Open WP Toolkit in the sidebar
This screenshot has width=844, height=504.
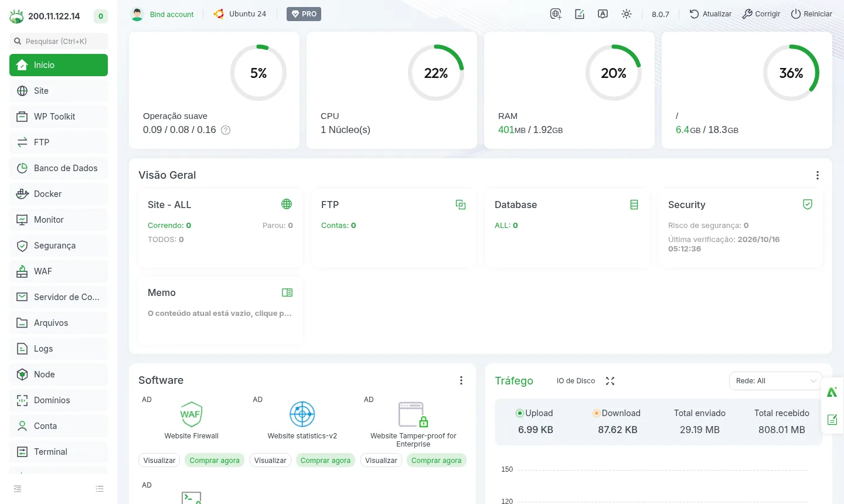[59, 117]
